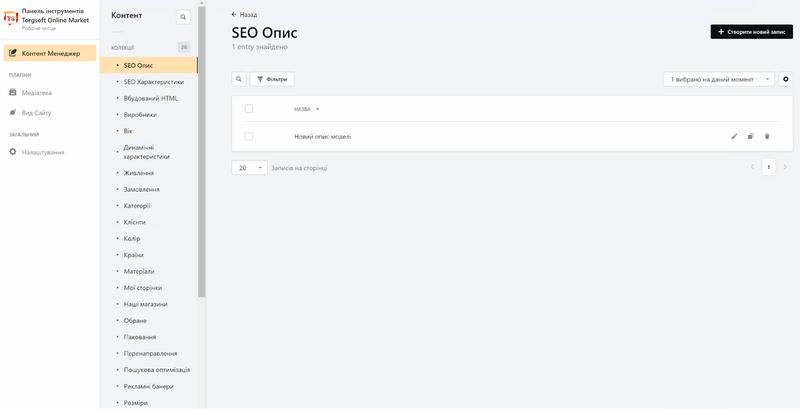Screen dimensions: 800x409
Task: Open the displayed-fields selection dropdown
Action: coord(718,79)
